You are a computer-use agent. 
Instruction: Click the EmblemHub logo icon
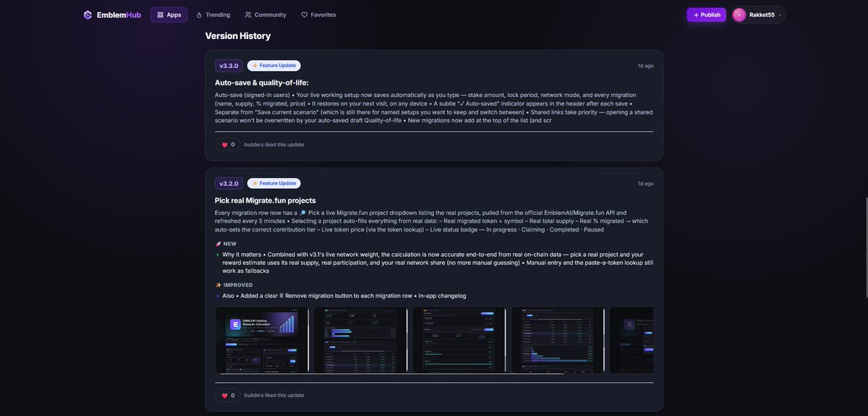coord(88,14)
